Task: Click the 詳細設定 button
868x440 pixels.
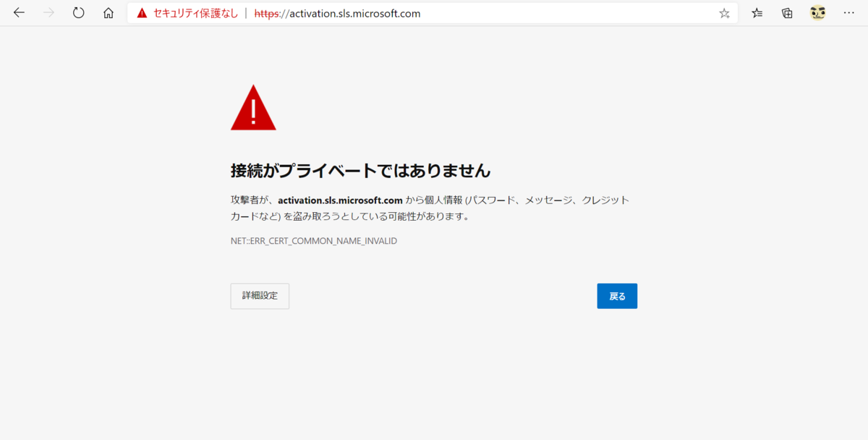Action: pos(260,296)
